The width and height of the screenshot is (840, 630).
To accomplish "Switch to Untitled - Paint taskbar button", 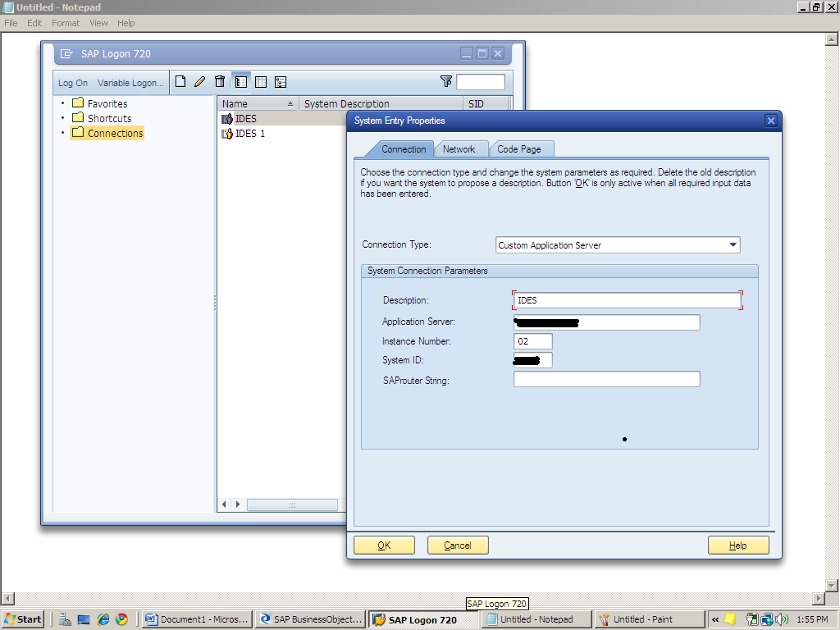I will pos(650,619).
